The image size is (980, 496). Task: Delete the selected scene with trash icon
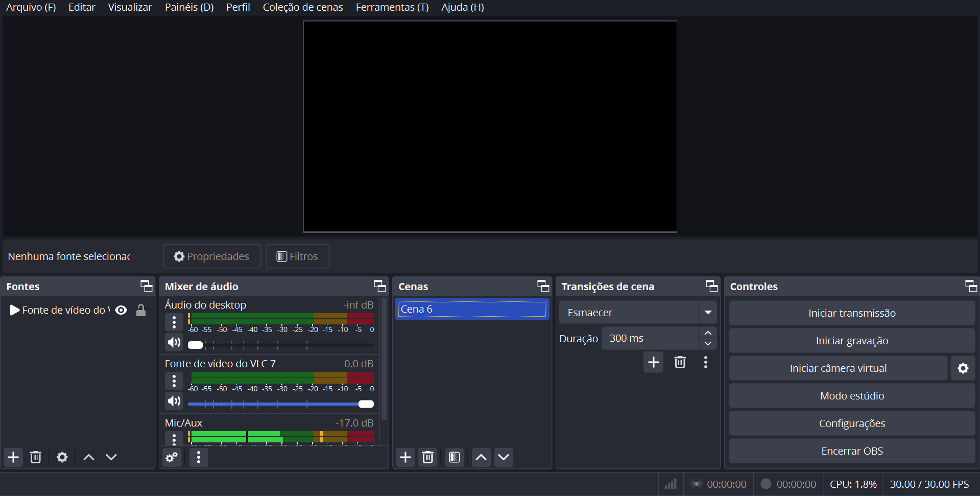coord(428,457)
